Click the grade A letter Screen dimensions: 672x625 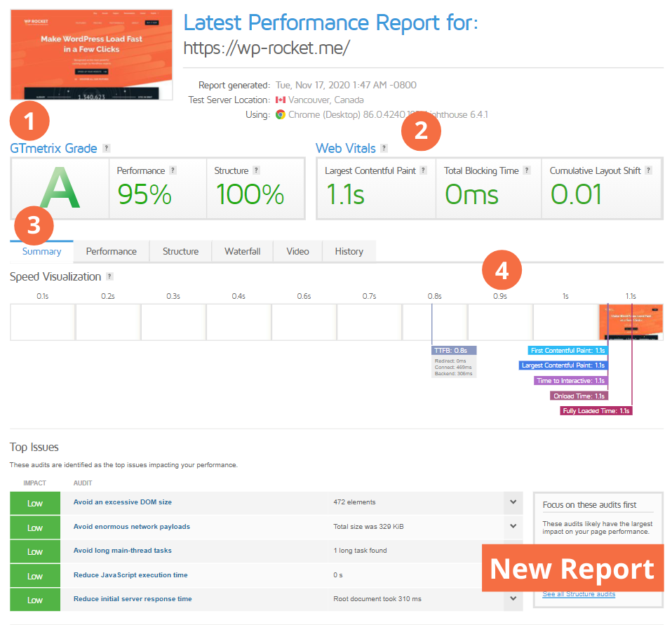click(x=60, y=188)
